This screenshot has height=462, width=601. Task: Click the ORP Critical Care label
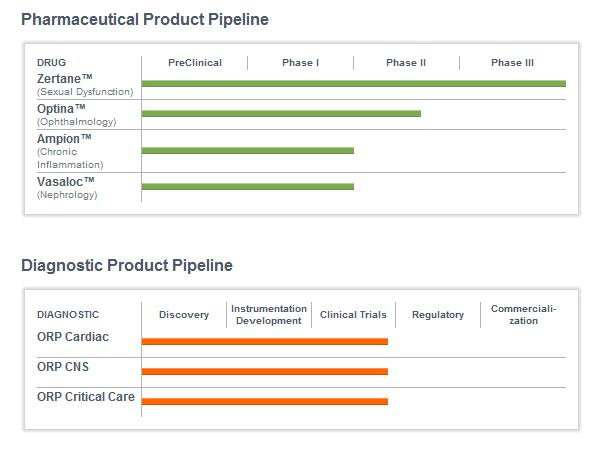click(x=86, y=397)
